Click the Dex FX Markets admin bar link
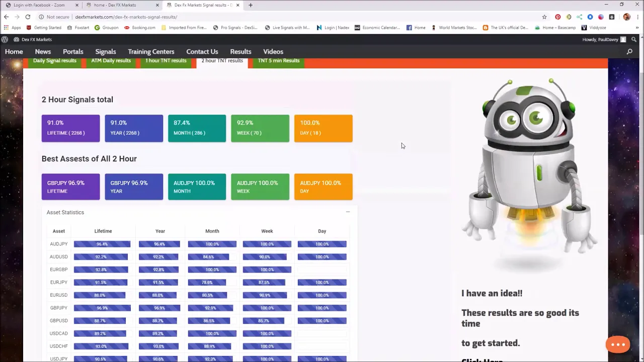Screen dimensions: 644x362 pyautogui.click(x=33, y=39)
